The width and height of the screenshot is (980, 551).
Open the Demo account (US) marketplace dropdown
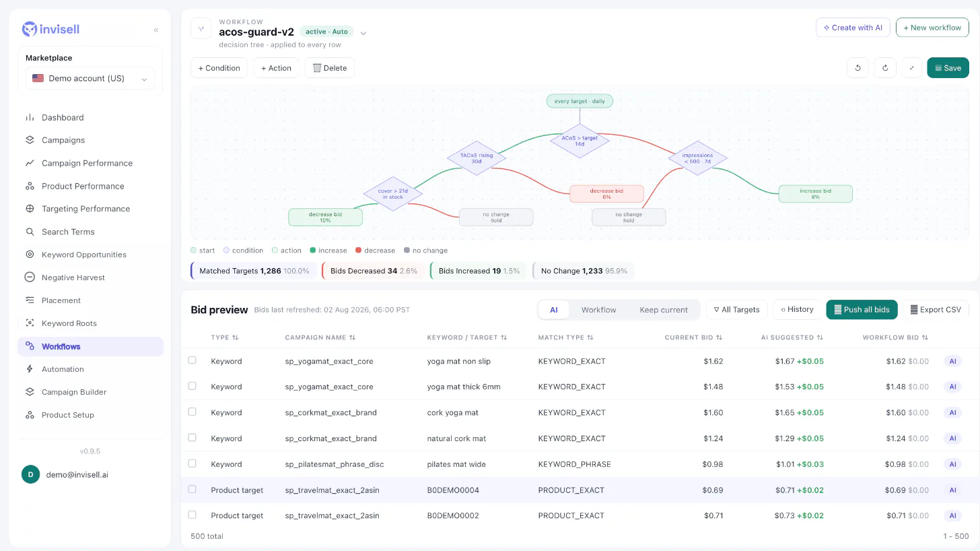pyautogui.click(x=90, y=78)
